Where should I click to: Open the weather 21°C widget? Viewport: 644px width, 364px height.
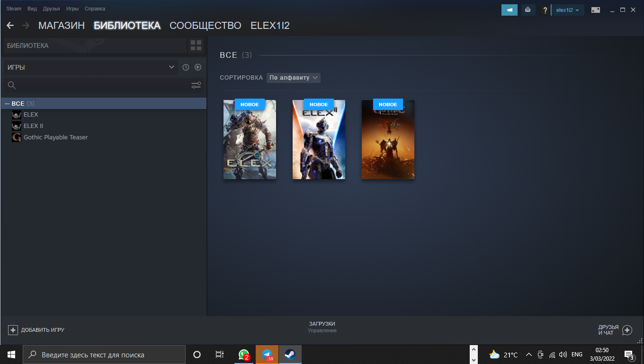click(504, 355)
